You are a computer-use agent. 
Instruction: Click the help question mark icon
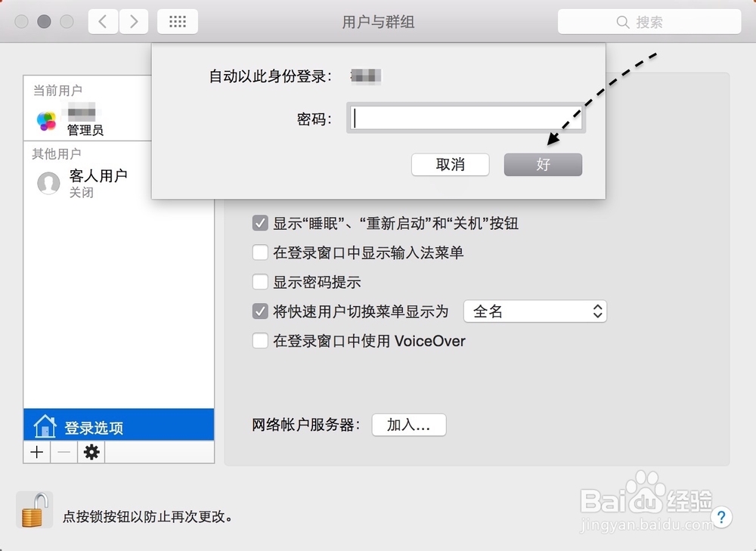[x=722, y=518]
